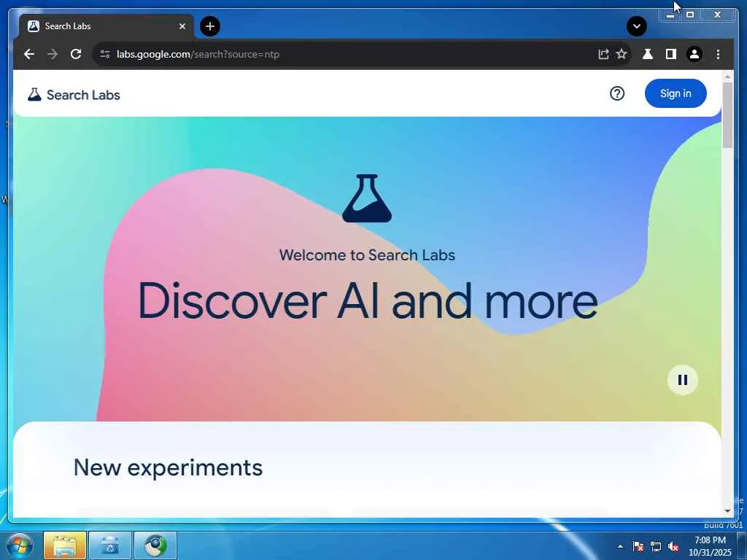Open the help question mark icon
This screenshot has height=560, width=747.
[x=617, y=93]
